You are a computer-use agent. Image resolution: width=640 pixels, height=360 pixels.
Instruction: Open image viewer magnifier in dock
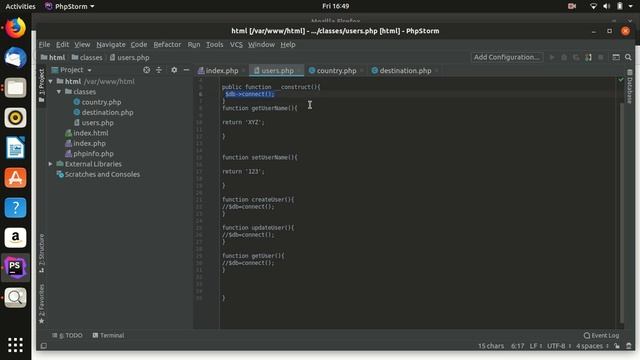tap(16, 298)
